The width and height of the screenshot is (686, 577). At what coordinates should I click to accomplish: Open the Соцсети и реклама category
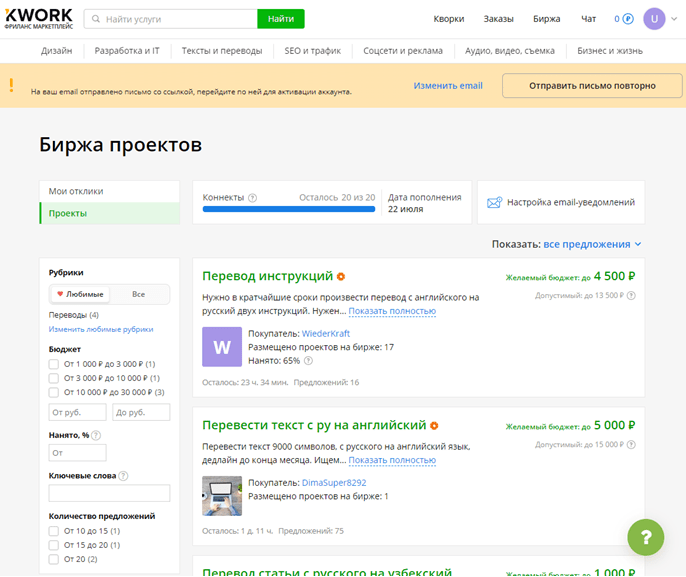tap(402, 51)
